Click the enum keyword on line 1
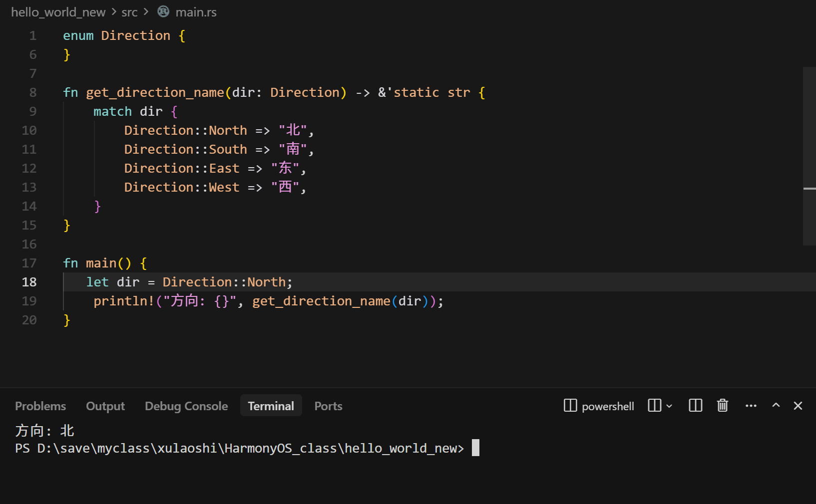The width and height of the screenshot is (816, 504). [x=78, y=35]
